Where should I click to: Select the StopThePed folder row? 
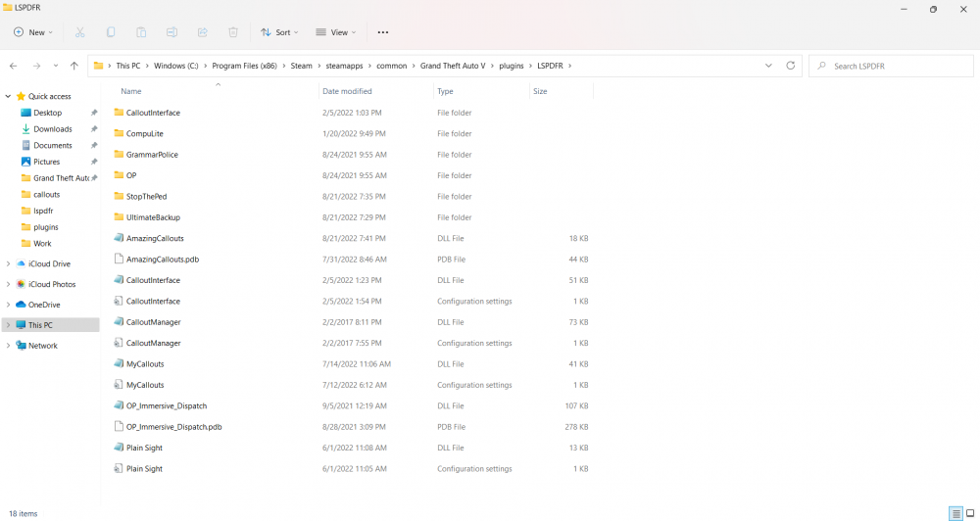pyautogui.click(x=353, y=196)
